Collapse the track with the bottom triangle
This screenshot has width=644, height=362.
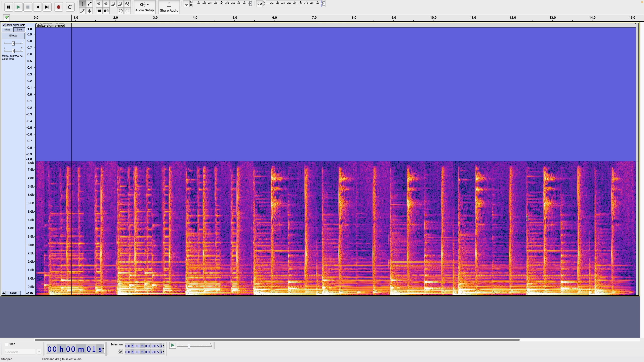tap(4, 293)
